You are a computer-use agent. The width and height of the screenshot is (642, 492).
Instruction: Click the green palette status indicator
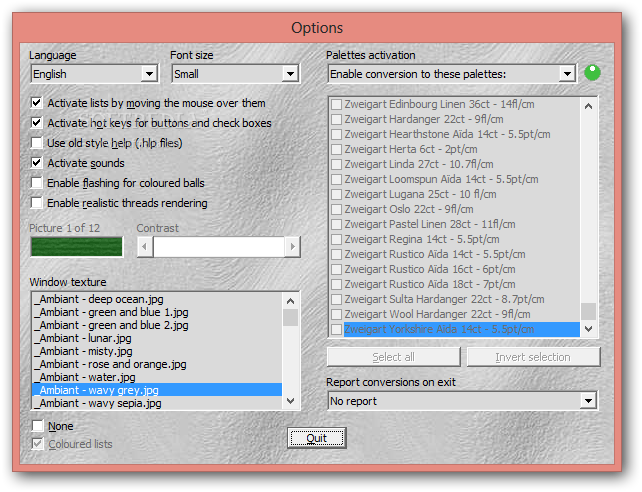592,73
